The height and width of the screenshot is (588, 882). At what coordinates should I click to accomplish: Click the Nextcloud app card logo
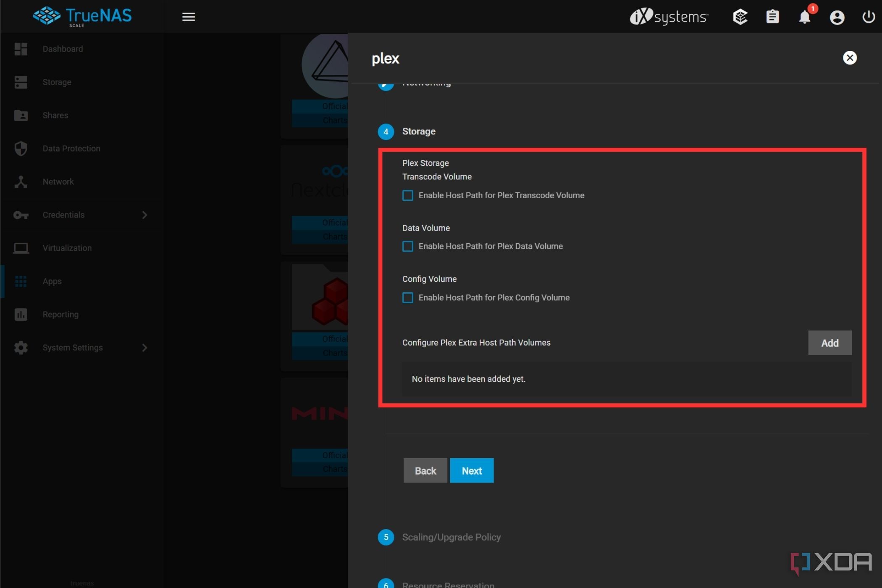point(320,182)
